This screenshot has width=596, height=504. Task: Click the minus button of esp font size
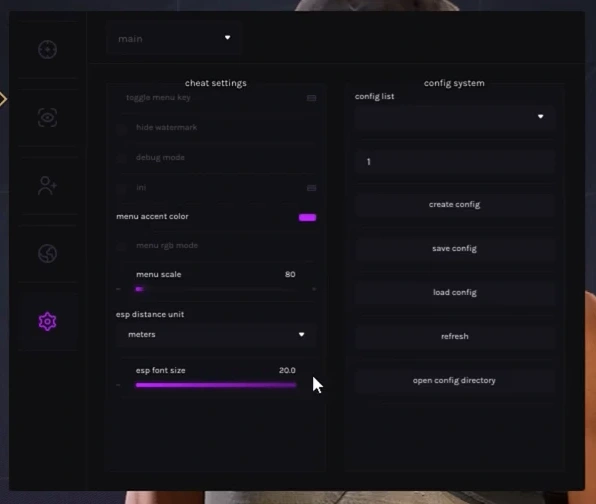(118, 385)
